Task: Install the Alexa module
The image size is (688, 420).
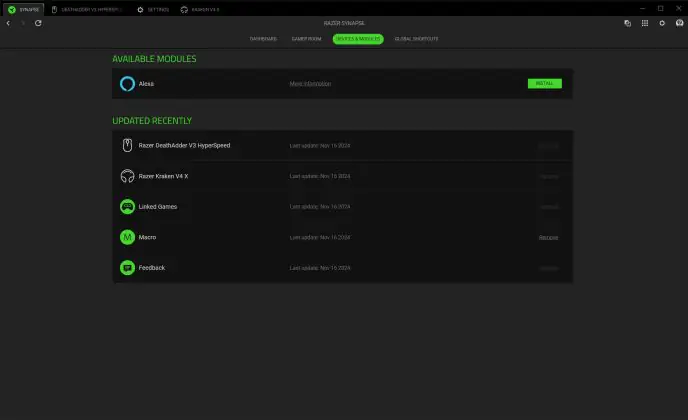Action: pyautogui.click(x=545, y=83)
